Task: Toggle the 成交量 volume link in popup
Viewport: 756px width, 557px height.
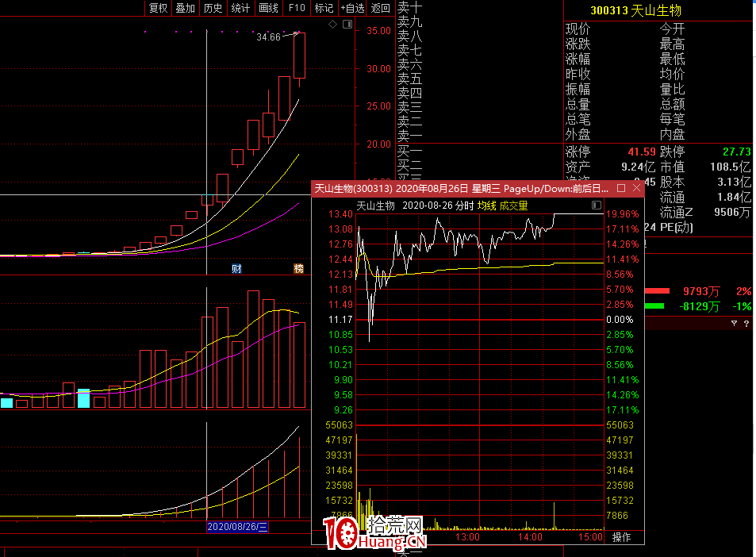Action: (x=513, y=206)
